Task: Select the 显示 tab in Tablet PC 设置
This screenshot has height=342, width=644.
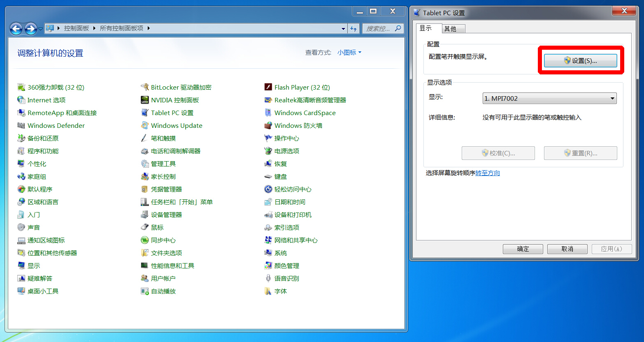Action: 426,28
